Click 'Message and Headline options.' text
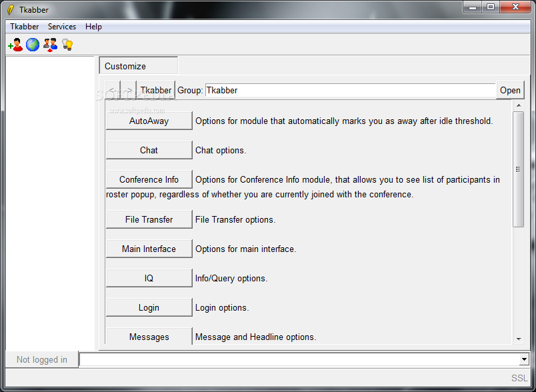536x392 pixels. 256,337
